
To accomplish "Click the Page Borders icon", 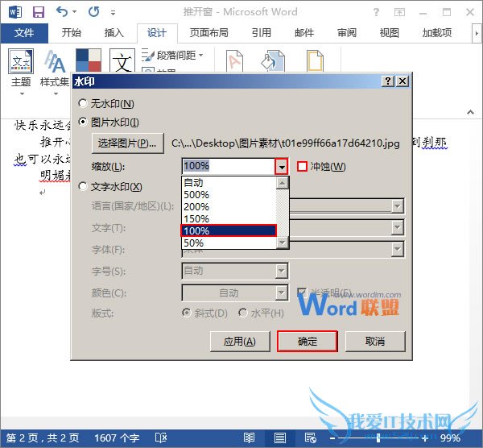I will [315, 60].
